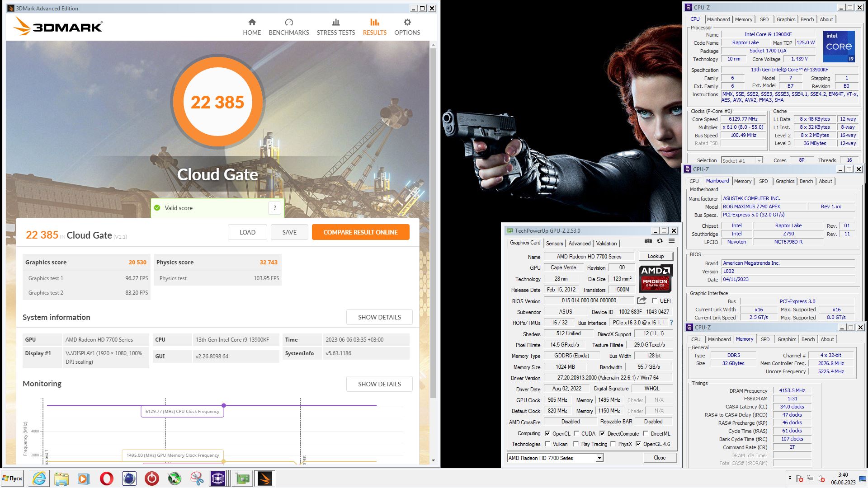Click the Intel Core i9 logo in CPU-Z
Screen dimensions: 868x488
839,46
